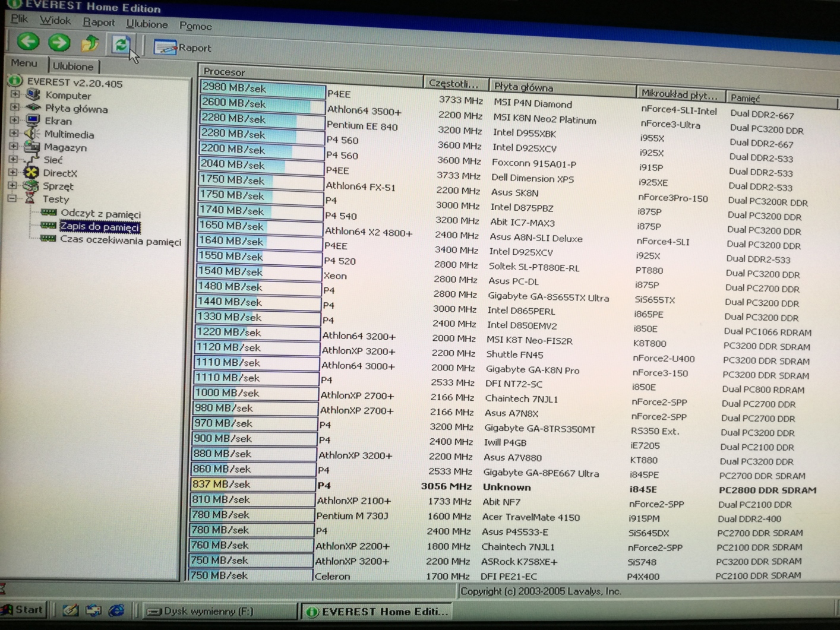Screen dimensions: 840x630
Task: Switch to Dysk wymienny (F:) taskbar window
Action: click(x=220, y=611)
